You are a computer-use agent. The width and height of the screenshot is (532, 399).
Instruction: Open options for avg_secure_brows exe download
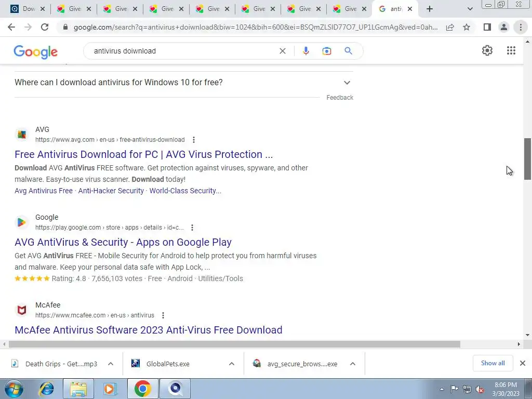353,364
